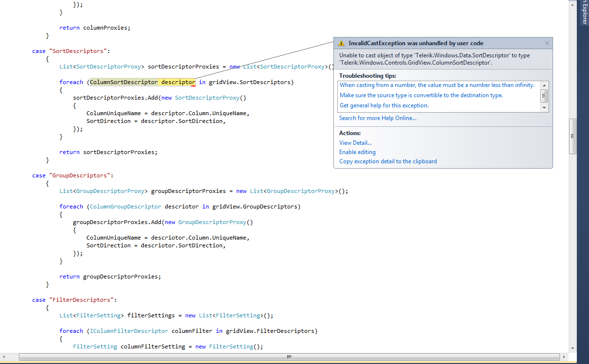Click 'gridView.GroupDescriptors' in foreach statement

(x=255, y=207)
